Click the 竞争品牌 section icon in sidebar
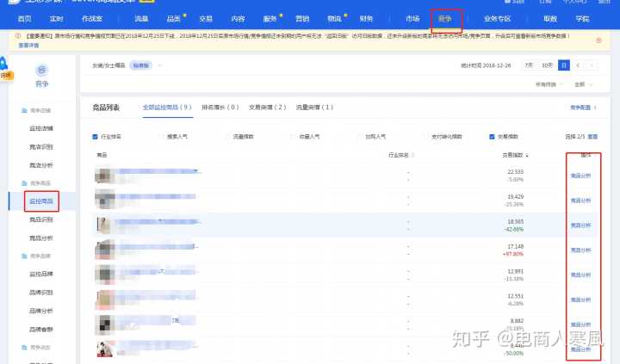The height and width of the screenshot is (364, 620). 23,256
